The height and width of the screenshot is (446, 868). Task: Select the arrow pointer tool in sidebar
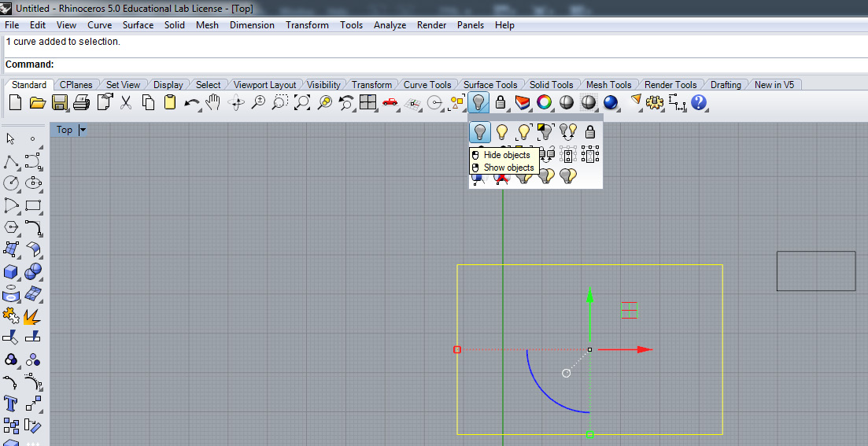(x=10, y=138)
